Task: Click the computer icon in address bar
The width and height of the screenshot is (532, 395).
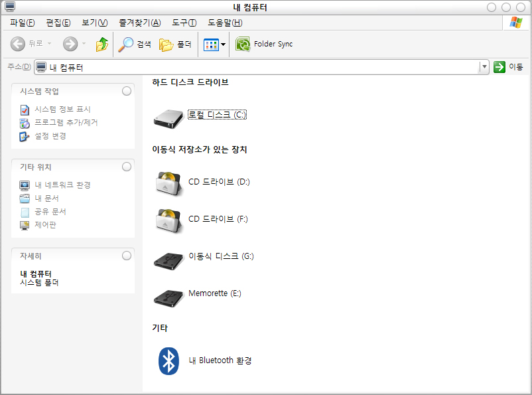Action: point(41,67)
